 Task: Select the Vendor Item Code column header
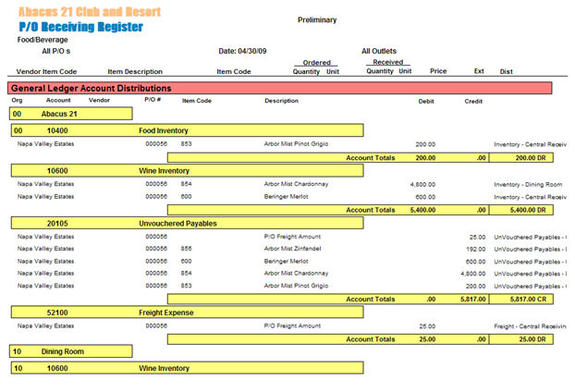tap(46, 71)
